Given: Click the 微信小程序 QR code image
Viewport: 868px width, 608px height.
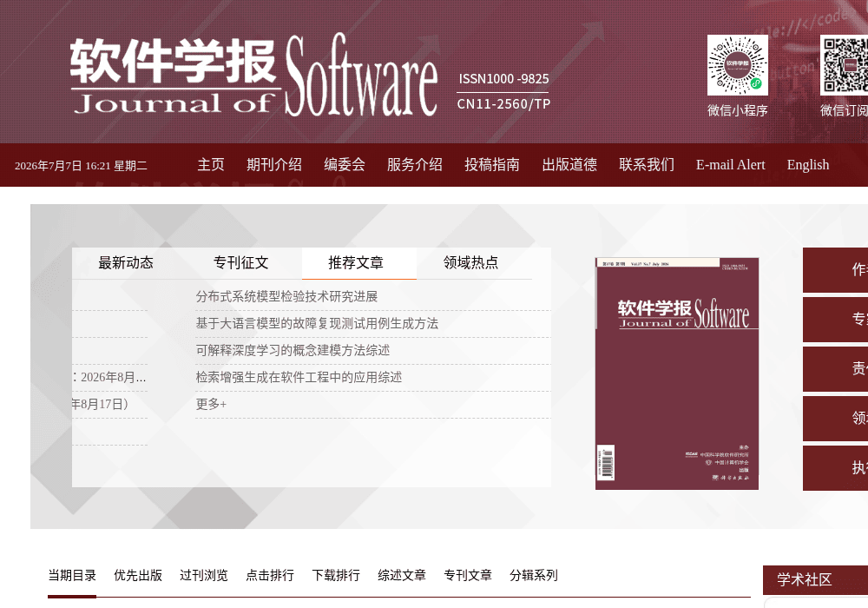Looking at the screenshot, I should tap(737, 65).
